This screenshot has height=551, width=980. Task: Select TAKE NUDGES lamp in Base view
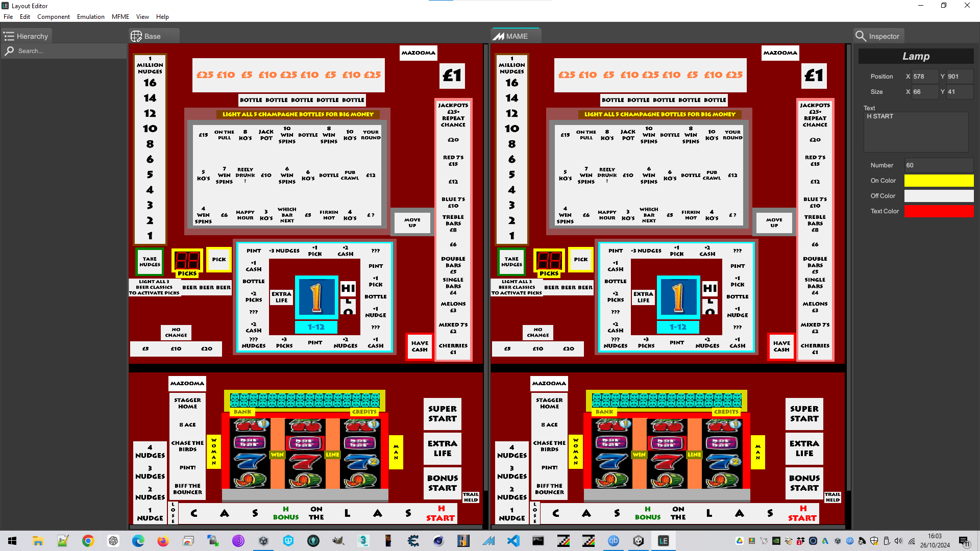pyautogui.click(x=150, y=262)
